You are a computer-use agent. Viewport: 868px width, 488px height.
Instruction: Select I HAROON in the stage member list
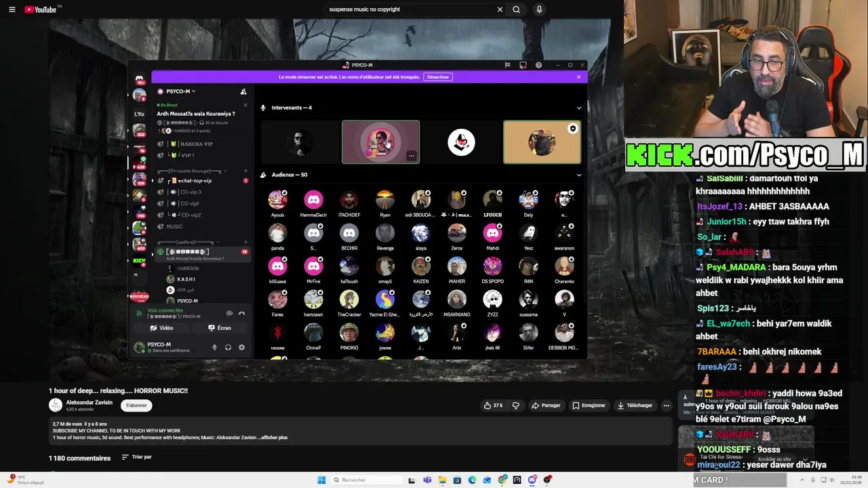pos(186,268)
